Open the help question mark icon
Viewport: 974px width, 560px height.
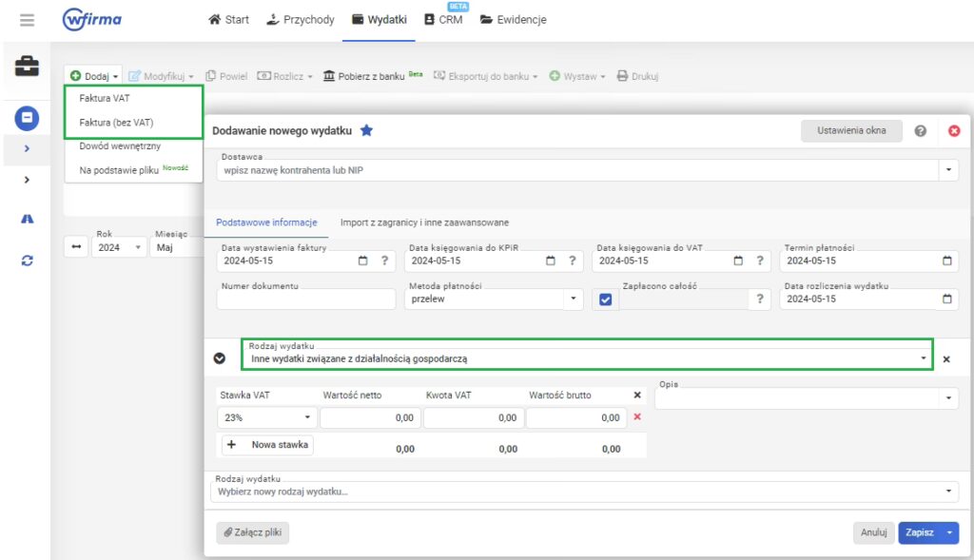click(921, 131)
